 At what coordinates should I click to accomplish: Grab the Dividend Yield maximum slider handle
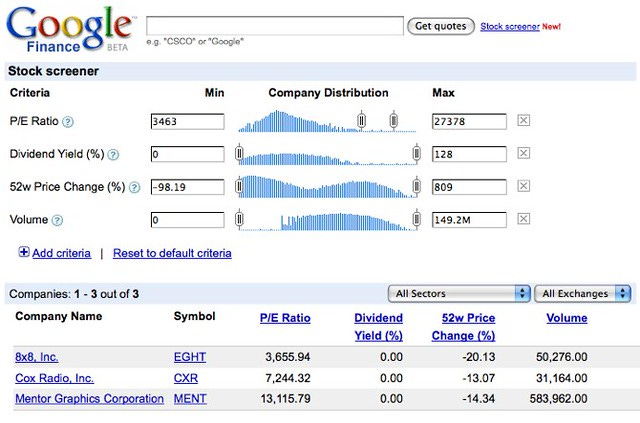416,153
